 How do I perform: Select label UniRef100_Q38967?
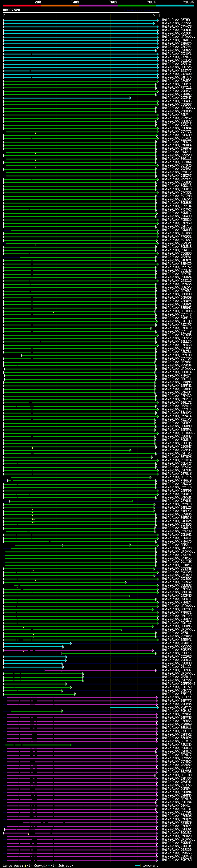177,105
